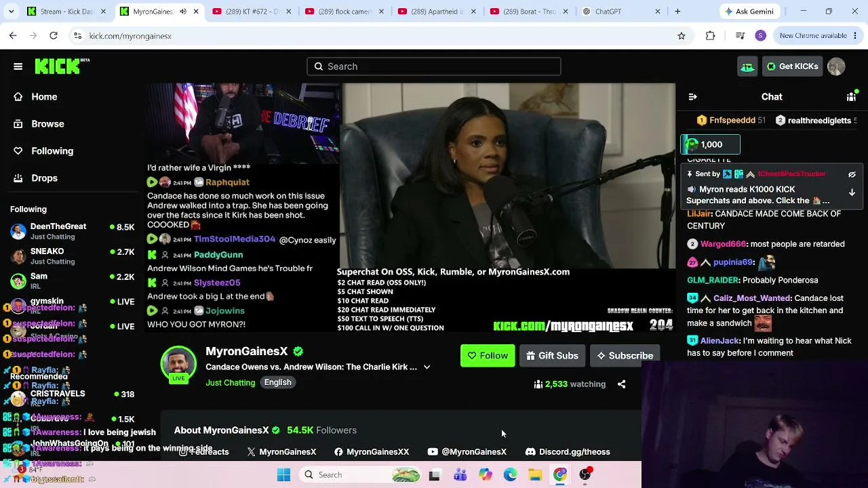Open OBS Studio from taskbar

point(585,475)
